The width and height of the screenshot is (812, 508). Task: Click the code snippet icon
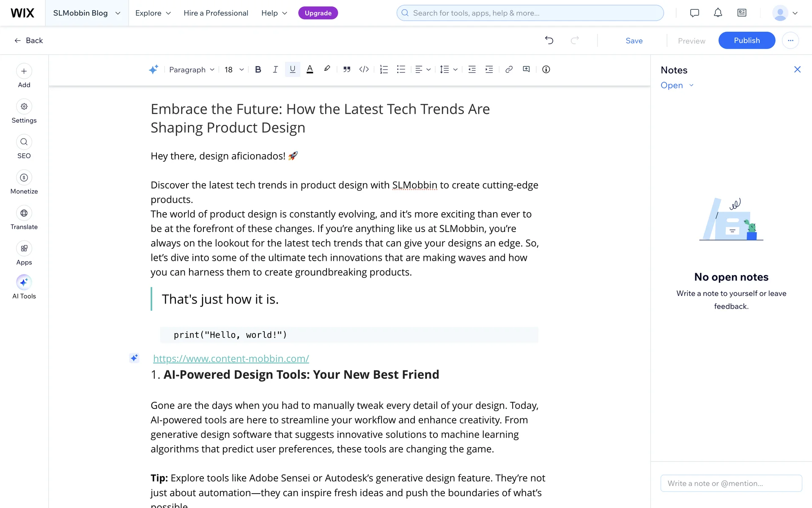364,69
